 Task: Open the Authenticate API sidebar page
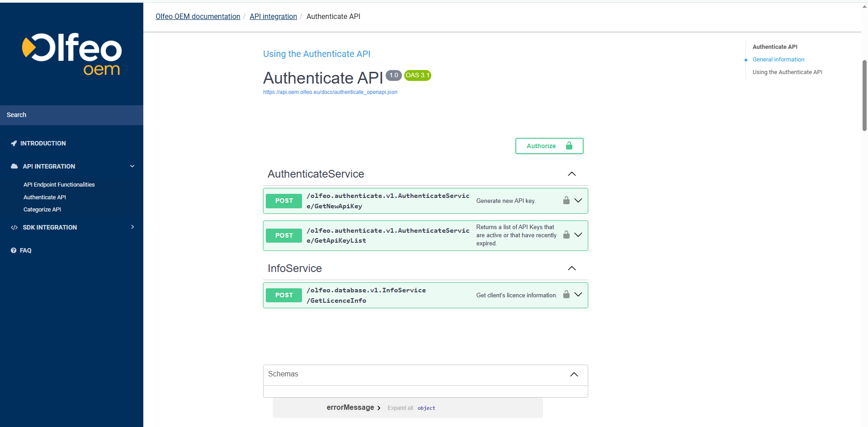(x=45, y=197)
